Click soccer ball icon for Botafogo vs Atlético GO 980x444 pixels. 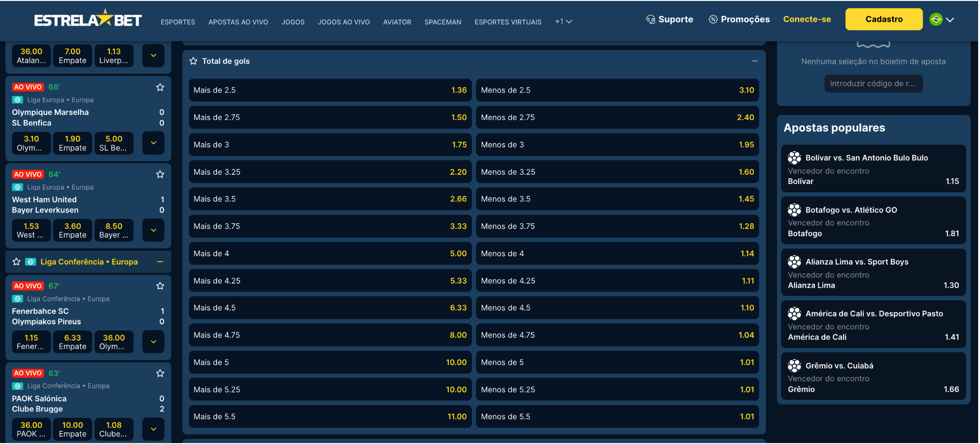(x=794, y=210)
